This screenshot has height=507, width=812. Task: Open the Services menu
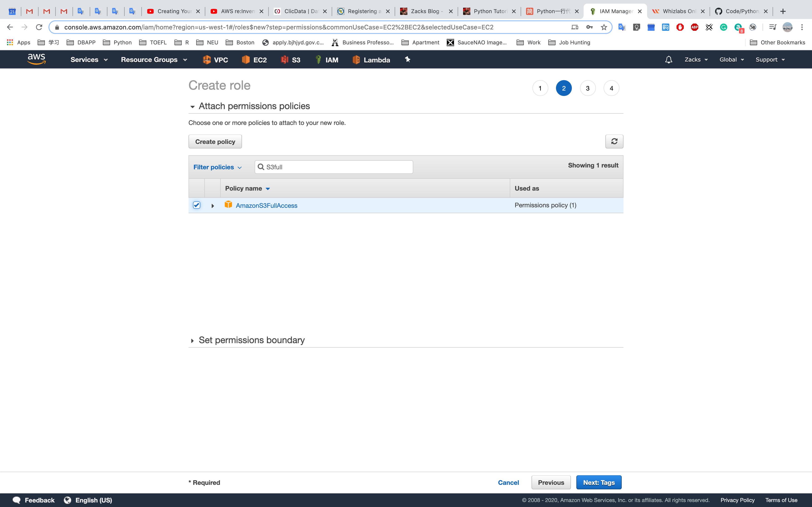89,60
